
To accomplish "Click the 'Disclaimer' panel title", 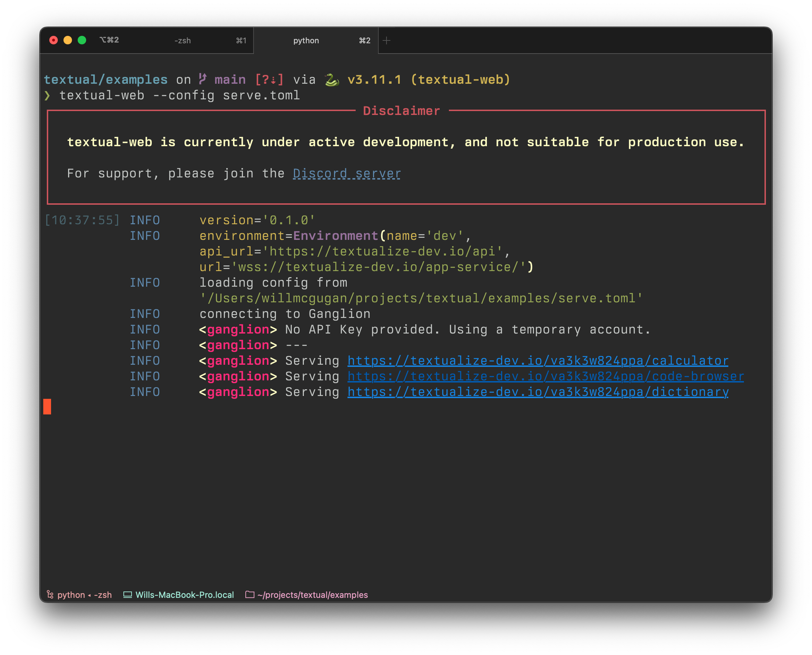I will pyautogui.click(x=401, y=111).
